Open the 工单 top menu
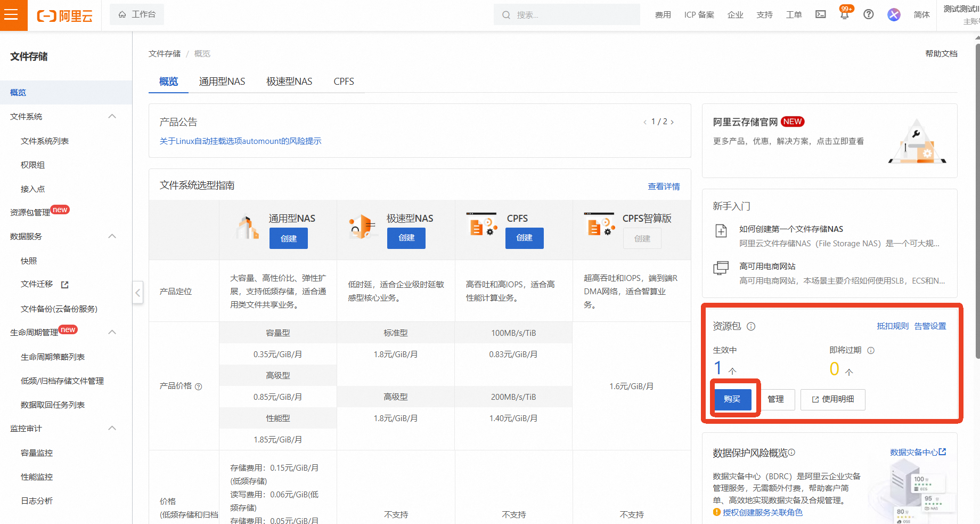Screen dimensions: 980x524 [794, 15]
